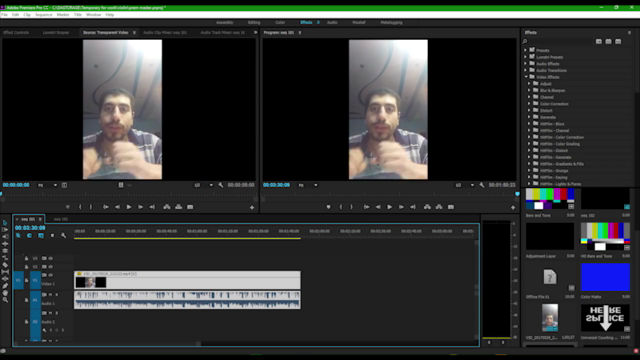Screen dimensions: 640x360
Task: Open Program monitor Fit zoom dropdown
Action: pos(308,185)
